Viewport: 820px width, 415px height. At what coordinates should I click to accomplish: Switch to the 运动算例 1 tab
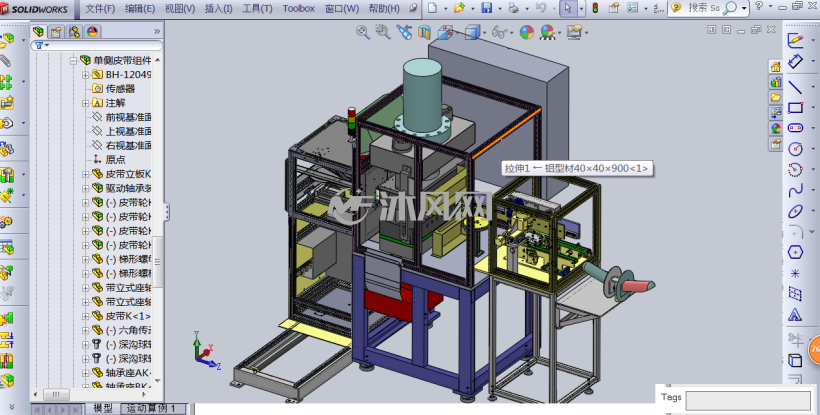click(x=151, y=408)
